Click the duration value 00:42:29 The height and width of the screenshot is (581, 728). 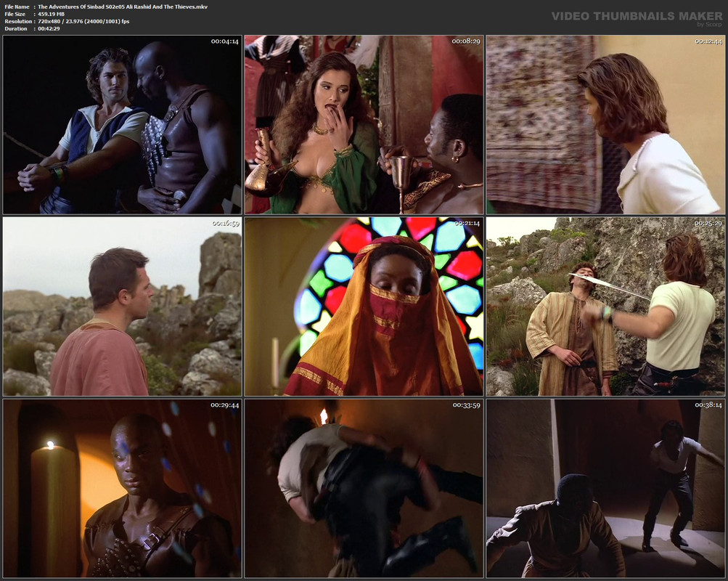tap(49, 29)
